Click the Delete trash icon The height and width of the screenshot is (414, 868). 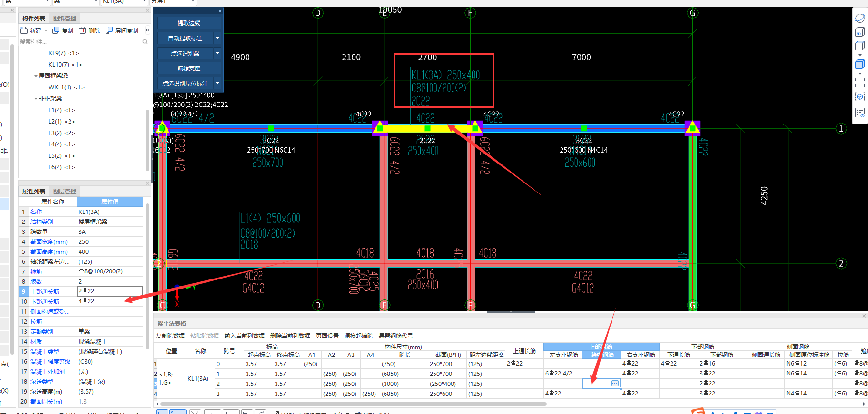point(83,30)
